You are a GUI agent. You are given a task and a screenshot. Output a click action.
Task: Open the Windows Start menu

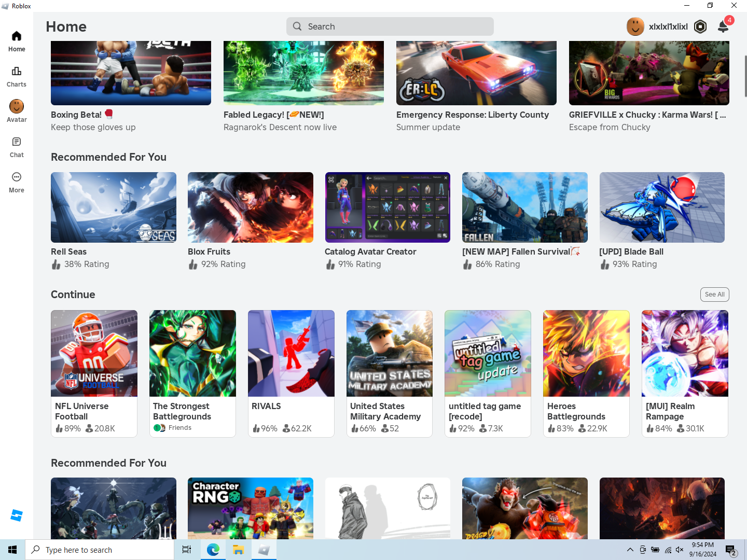pyautogui.click(x=12, y=550)
